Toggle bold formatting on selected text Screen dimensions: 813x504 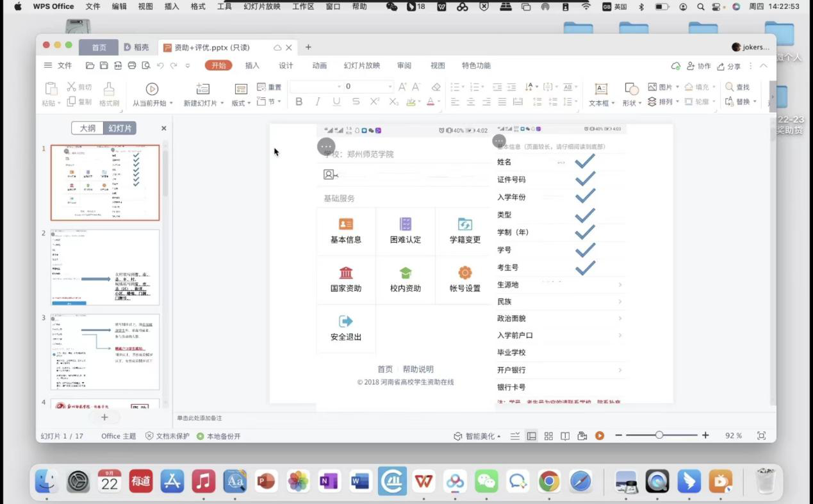[298, 102]
